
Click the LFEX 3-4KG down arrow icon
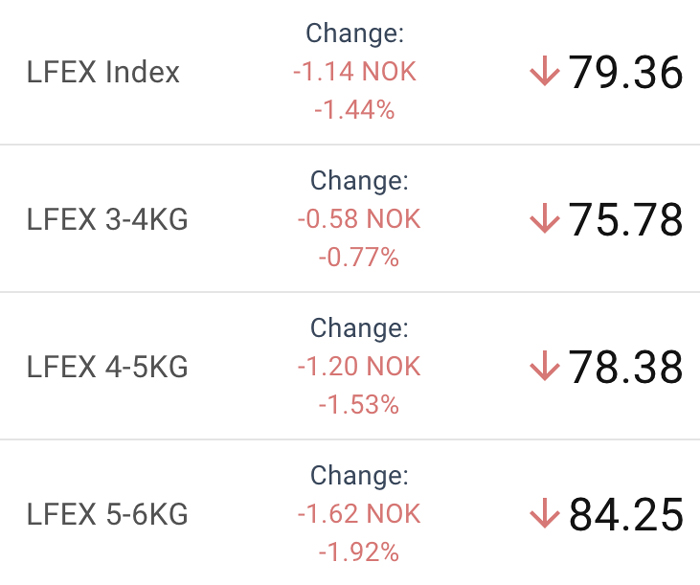544,218
